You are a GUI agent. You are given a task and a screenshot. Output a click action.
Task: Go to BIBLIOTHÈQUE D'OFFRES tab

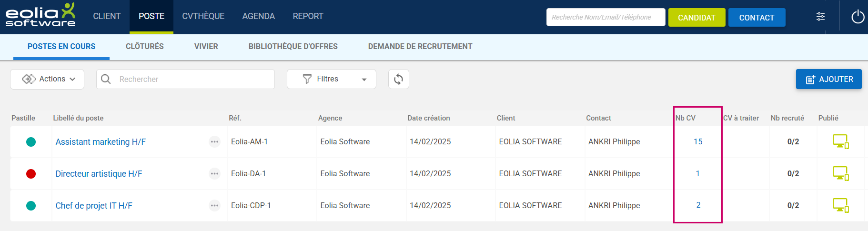(293, 46)
